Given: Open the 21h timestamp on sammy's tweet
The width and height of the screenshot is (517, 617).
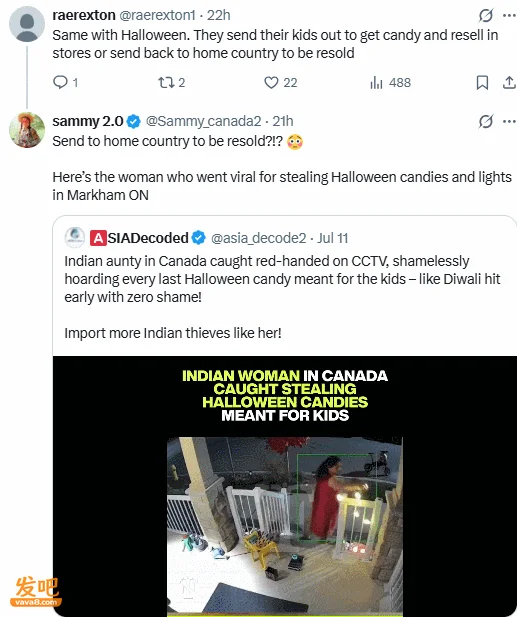Looking at the screenshot, I should [283, 121].
